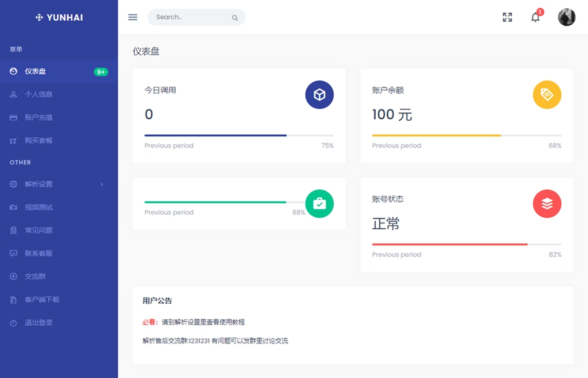
Task: Toggle the hamburger sidebar menu
Action: click(x=133, y=18)
